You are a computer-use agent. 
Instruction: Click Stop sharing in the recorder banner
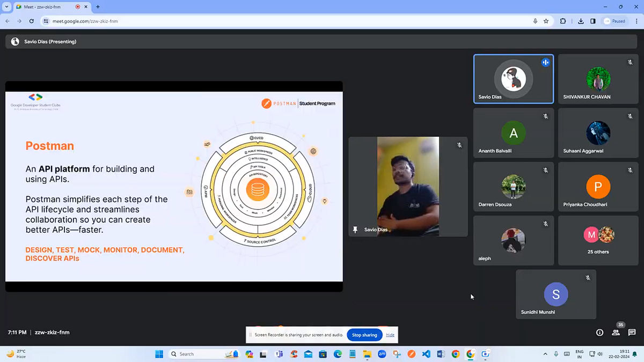pyautogui.click(x=364, y=335)
